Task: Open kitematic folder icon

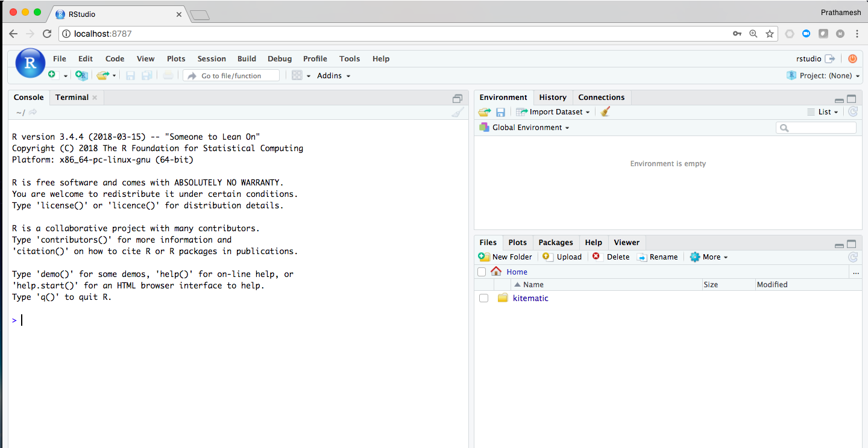Action: 503,298
